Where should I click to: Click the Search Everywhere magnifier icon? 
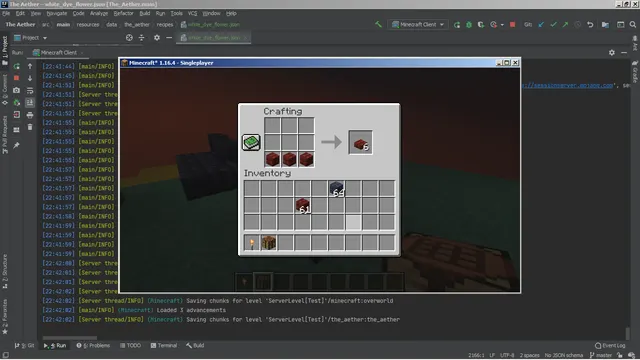point(633,24)
